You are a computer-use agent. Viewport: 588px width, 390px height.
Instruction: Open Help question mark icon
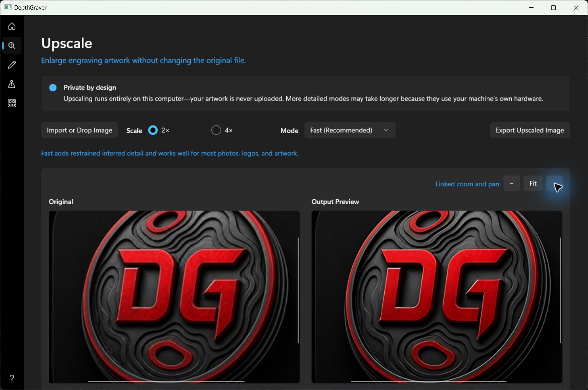12,378
